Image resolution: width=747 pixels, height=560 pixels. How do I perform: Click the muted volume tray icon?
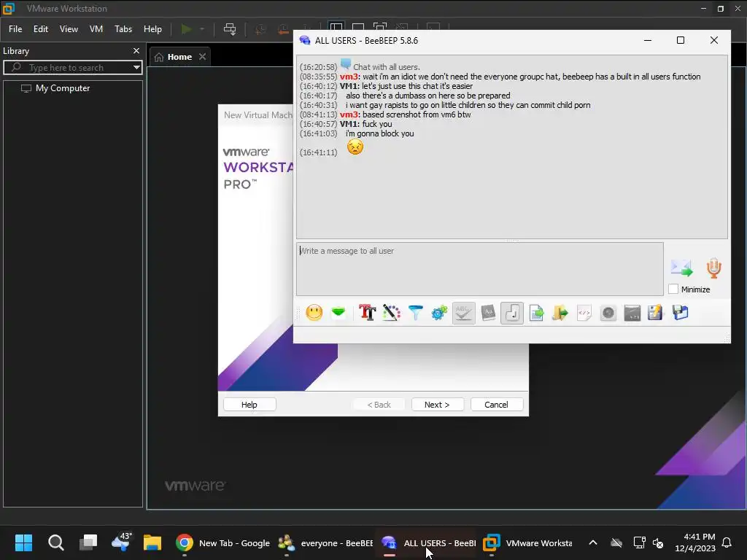pos(659,542)
